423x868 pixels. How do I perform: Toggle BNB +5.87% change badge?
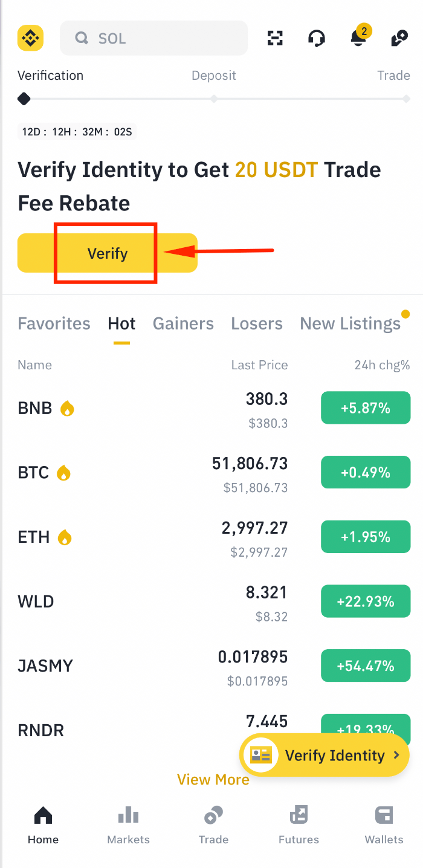366,408
